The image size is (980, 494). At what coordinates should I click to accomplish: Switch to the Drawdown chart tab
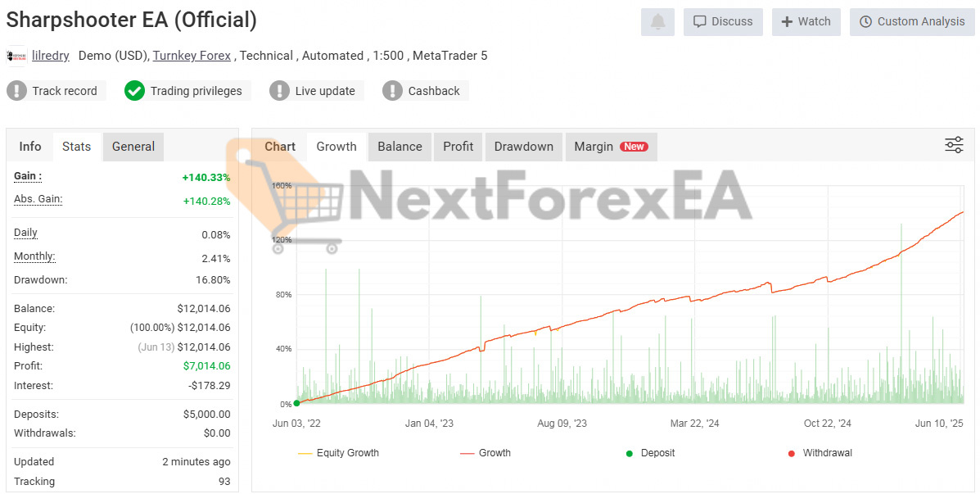[x=523, y=147]
